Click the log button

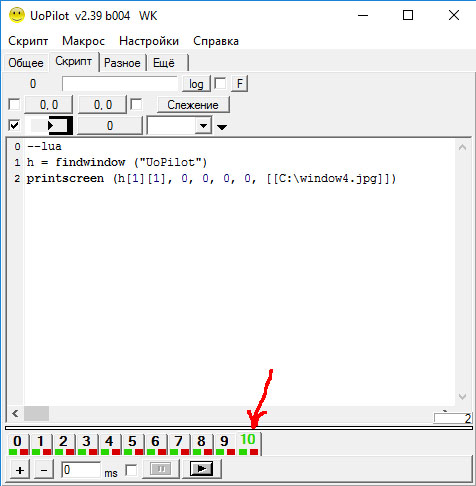(196, 84)
